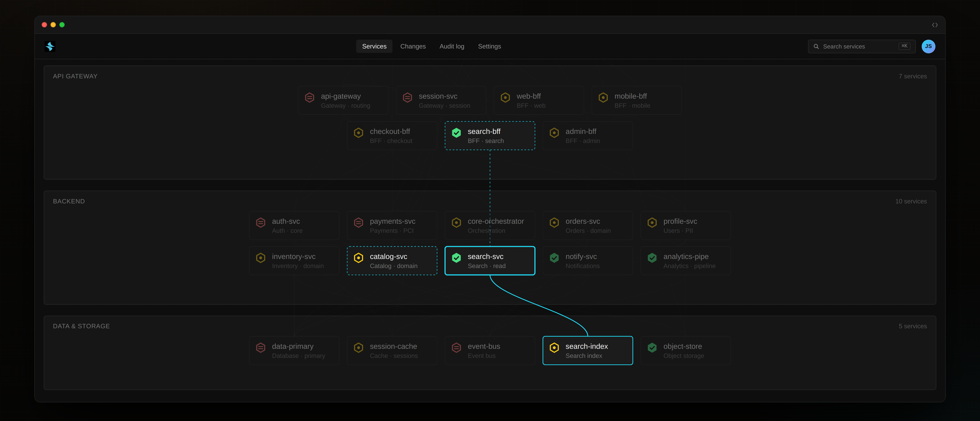Click the notify-svc green check icon
The width and height of the screenshot is (980, 421).
coord(554,258)
